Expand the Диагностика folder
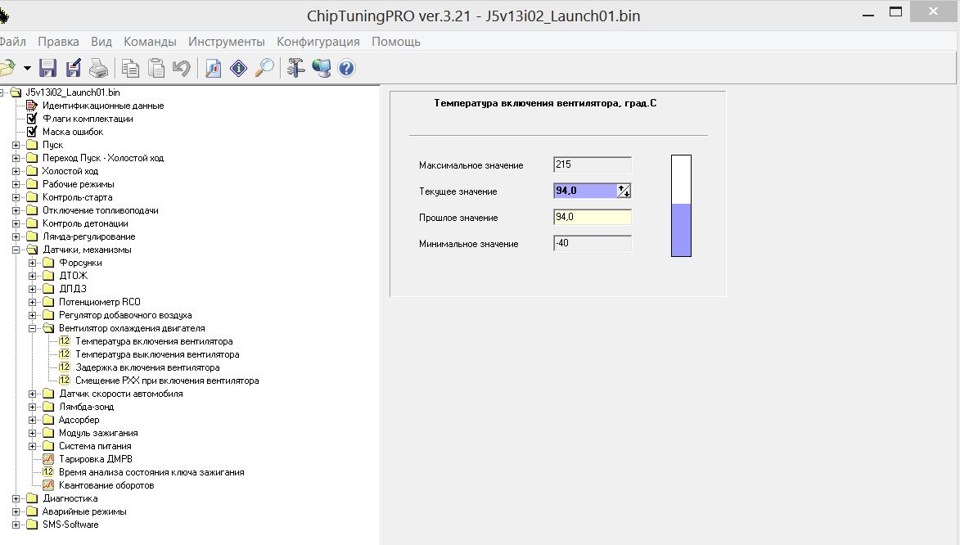 (x=16, y=498)
